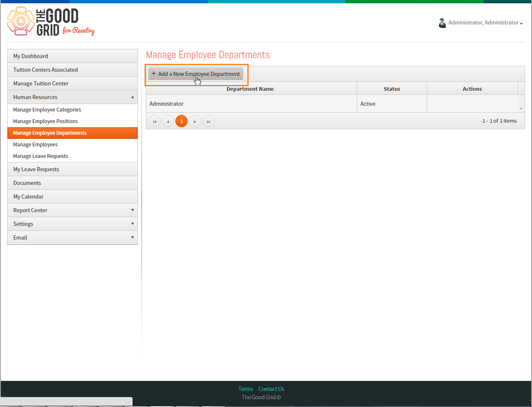Open Contact Us footer link
532x407 pixels.
(x=271, y=389)
